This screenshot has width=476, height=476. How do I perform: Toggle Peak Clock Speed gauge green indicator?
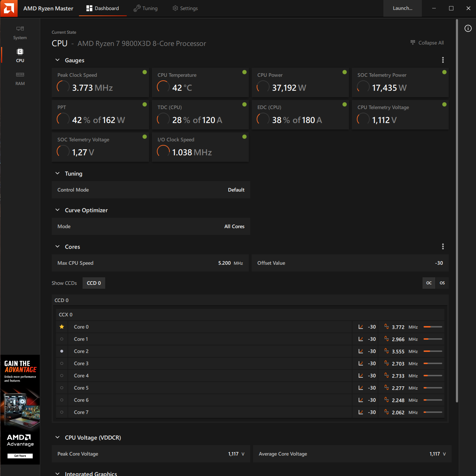145,72
